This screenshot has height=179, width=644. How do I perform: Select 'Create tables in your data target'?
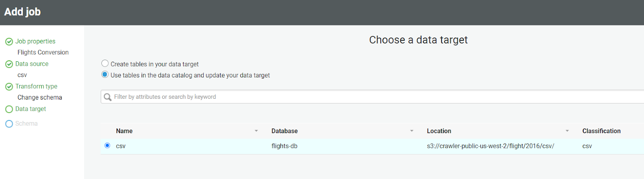click(x=105, y=63)
